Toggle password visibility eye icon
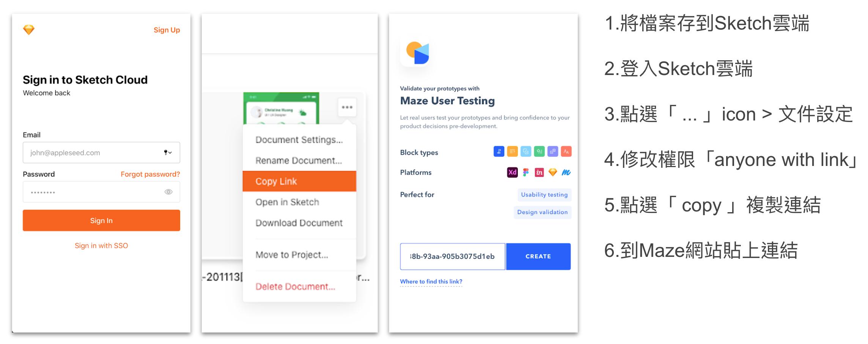This screenshot has height=344, width=868. tap(168, 192)
